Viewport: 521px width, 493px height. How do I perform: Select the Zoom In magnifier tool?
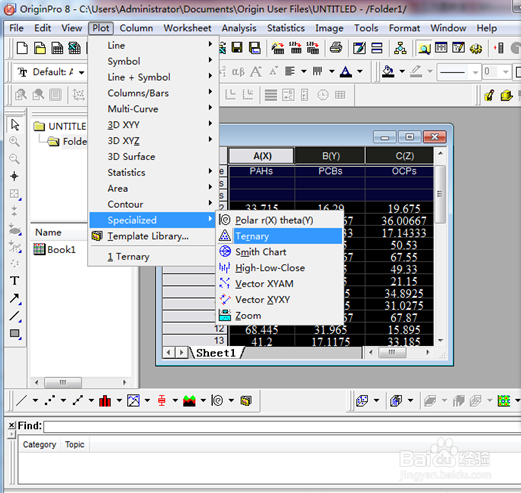pyautogui.click(x=15, y=142)
